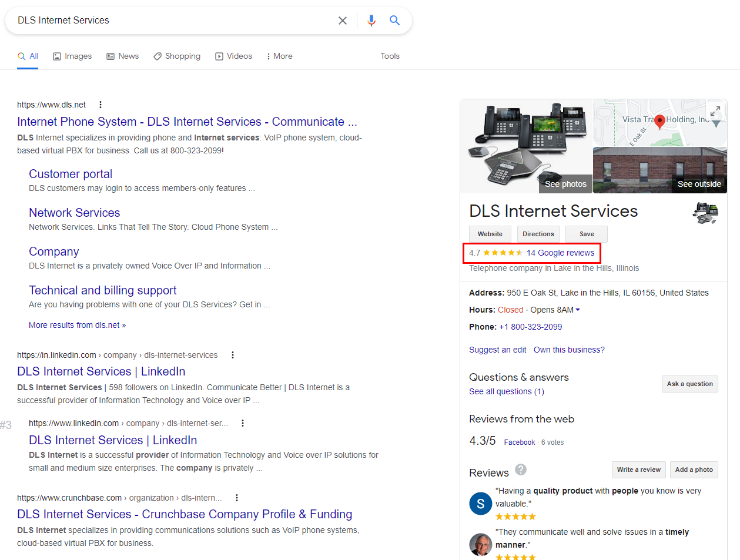Open the three-dot menu for crunchbase.com result
Image resolution: width=740 pixels, height=560 pixels.
237,498
